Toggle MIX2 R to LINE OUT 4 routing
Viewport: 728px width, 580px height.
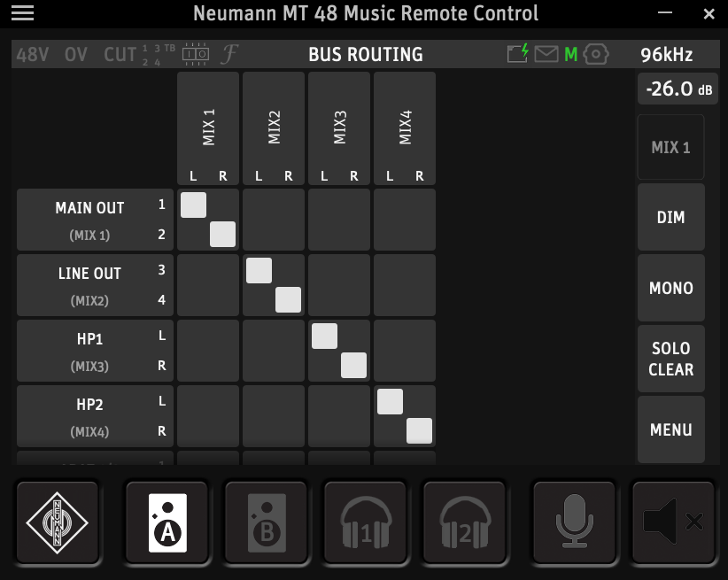point(289,299)
